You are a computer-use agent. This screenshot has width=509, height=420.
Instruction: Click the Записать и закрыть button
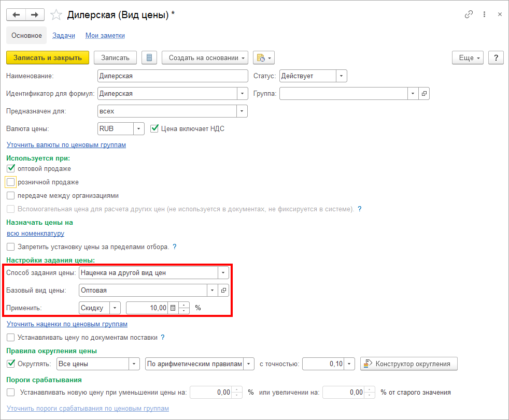[x=48, y=57]
